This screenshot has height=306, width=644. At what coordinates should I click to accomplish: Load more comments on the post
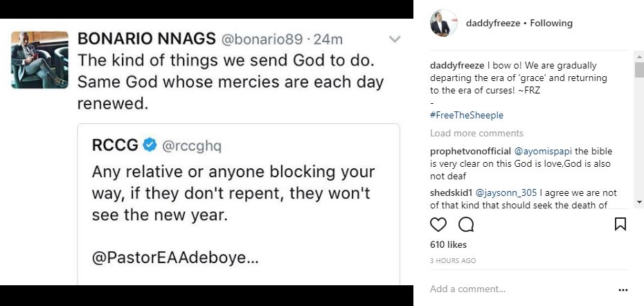(x=476, y=133)
